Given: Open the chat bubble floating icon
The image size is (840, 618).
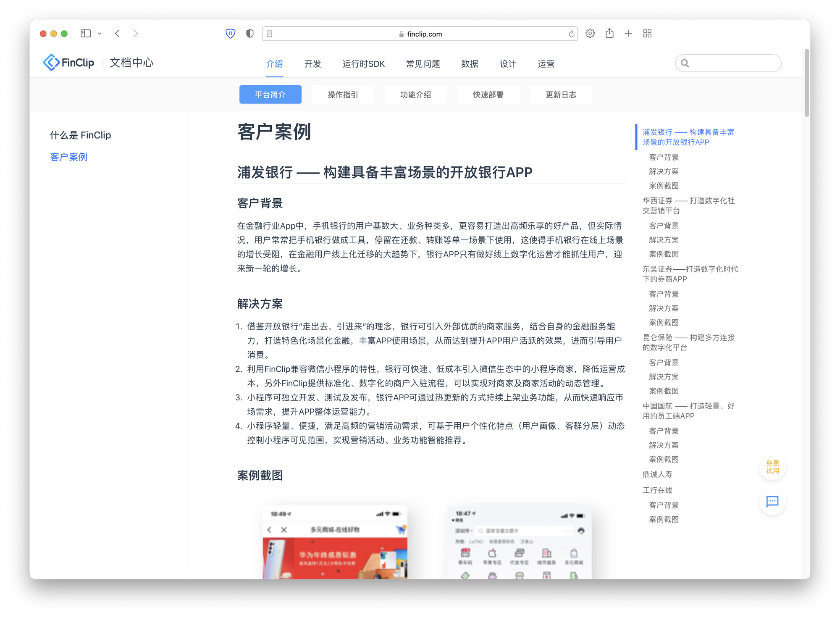Looking at the screenshot, I should click(x=772, y=502).
